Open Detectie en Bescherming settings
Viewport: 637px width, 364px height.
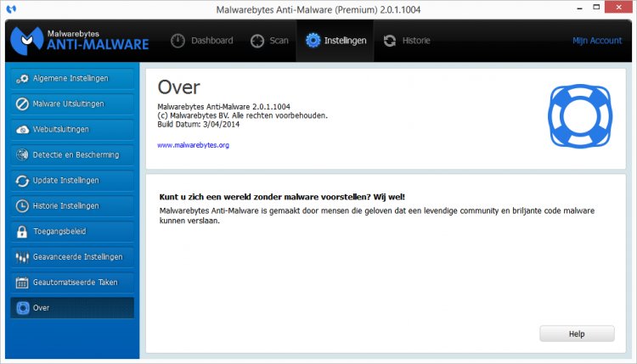click(72, 154)
